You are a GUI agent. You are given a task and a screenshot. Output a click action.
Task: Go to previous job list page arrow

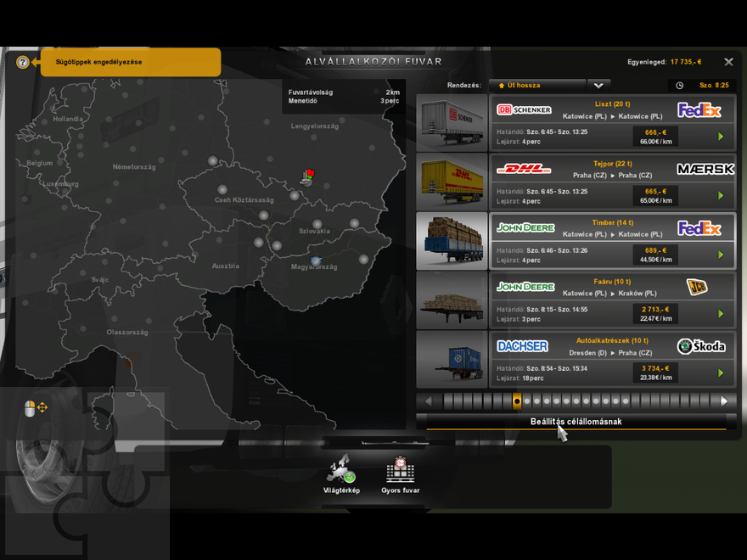(x=429, y=401)
